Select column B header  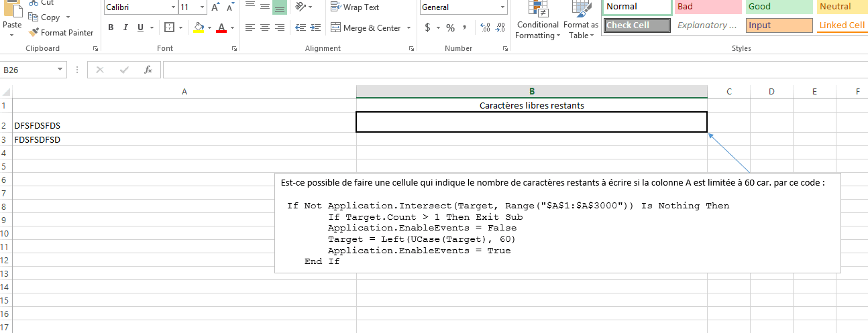click(531, 92)
